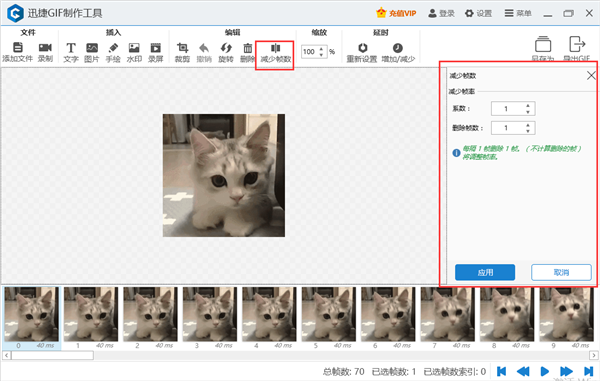Step back to previous frame
600x381 pixels.
[523, 371]
